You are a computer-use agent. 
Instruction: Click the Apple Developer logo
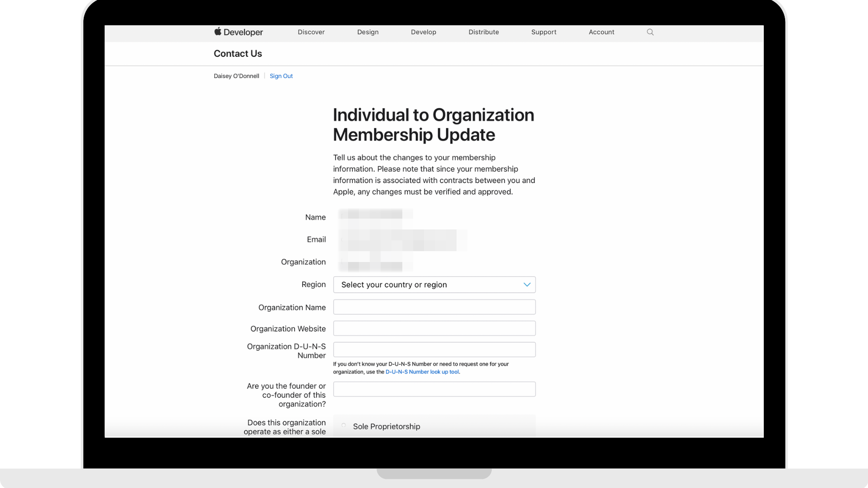tap(238, 32)
